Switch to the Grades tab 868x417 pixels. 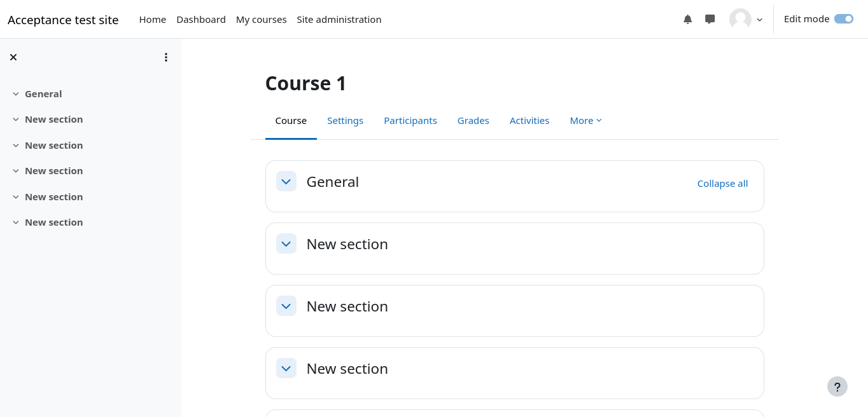tap(473, 121)
